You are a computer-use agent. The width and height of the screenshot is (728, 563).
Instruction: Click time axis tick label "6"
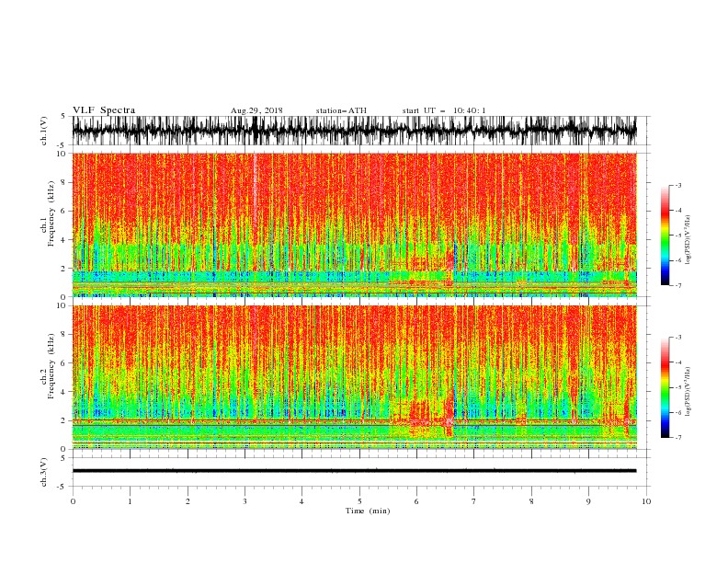[416, 501]
